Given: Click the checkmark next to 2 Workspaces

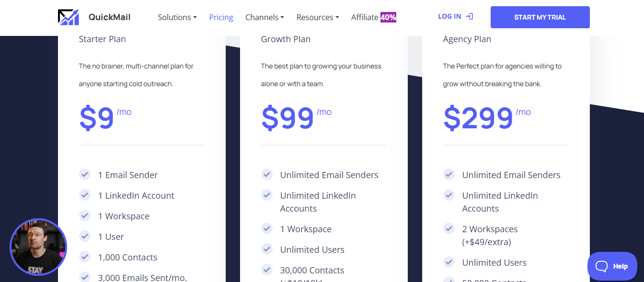Looking at the screenshot, I should tap(449, 229).
